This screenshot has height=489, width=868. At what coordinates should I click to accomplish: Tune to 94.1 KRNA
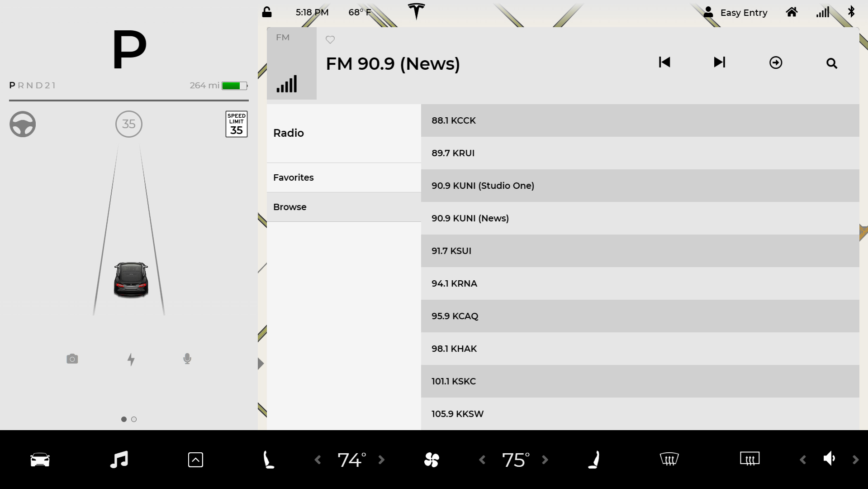coord(640,283)
